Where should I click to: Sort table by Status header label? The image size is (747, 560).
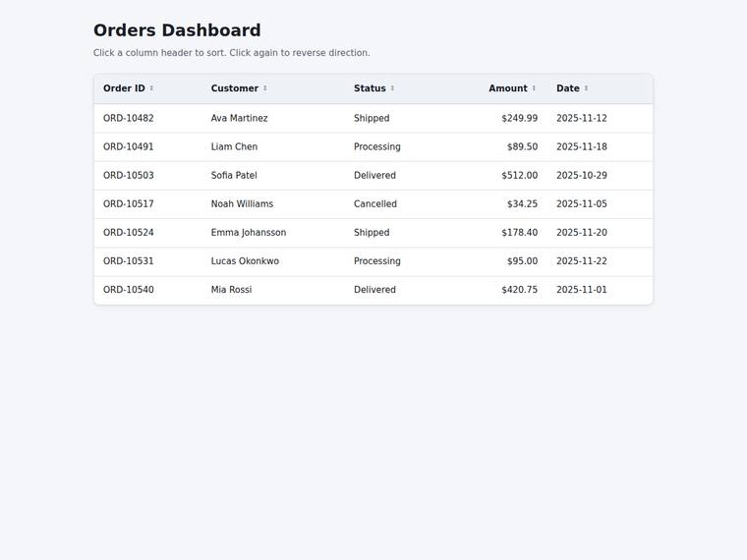370,88
